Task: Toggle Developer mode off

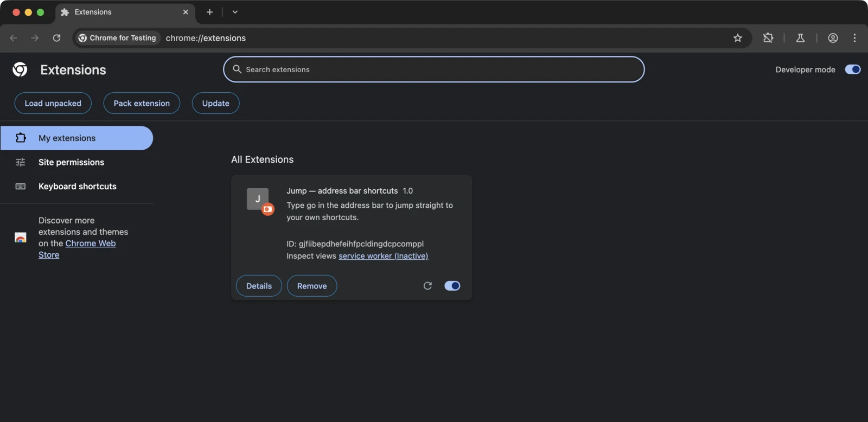Action: pyautogui.click(x=853, y=69)
